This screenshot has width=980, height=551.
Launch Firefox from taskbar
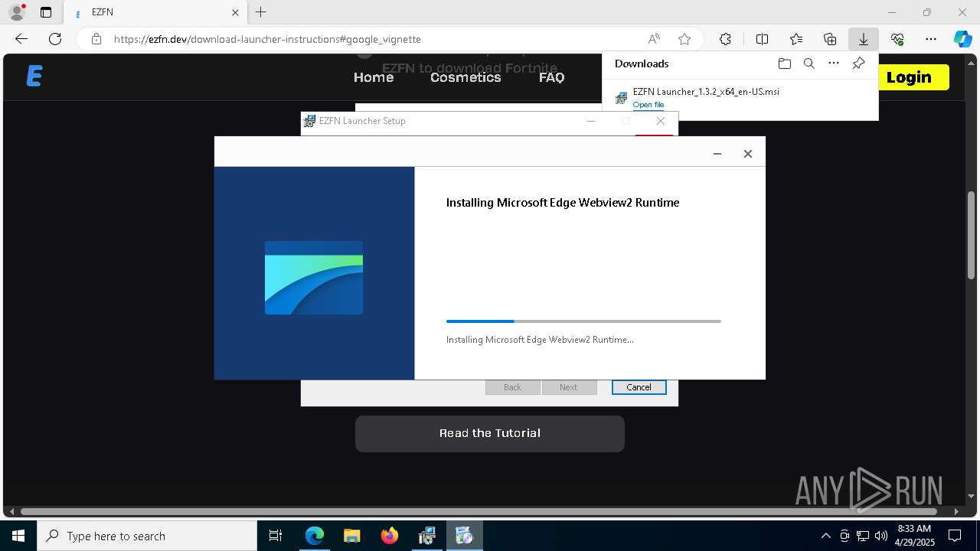click(389, 536)
